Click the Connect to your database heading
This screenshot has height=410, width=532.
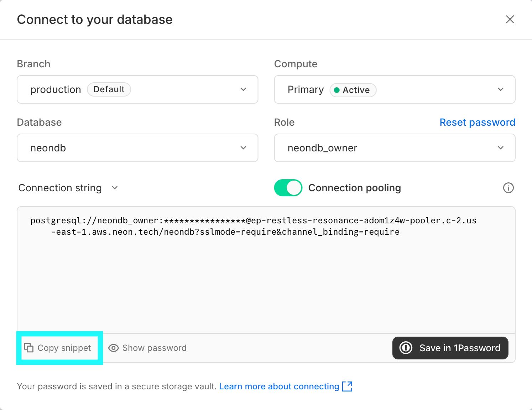(x=95, y=20)
